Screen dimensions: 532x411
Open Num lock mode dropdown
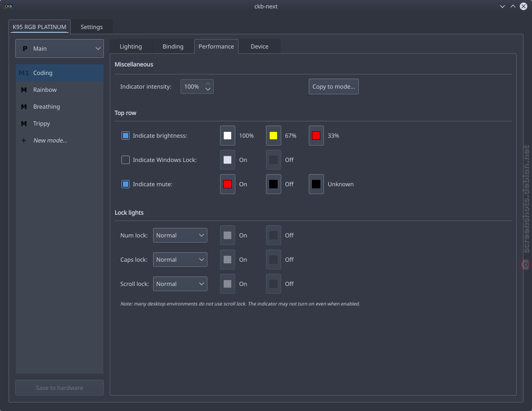[180, 235]
